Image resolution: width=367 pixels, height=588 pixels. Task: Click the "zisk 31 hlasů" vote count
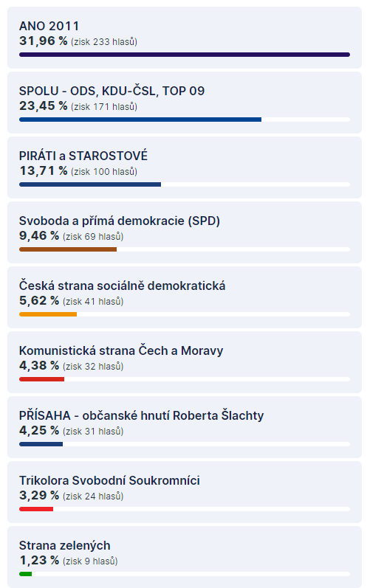click(x=93, y=432)
